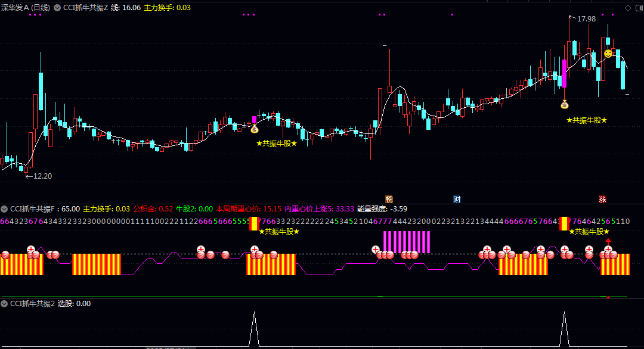Click the 财 financial report marker icon
644x349 pixels.
(x=457, y=200)
